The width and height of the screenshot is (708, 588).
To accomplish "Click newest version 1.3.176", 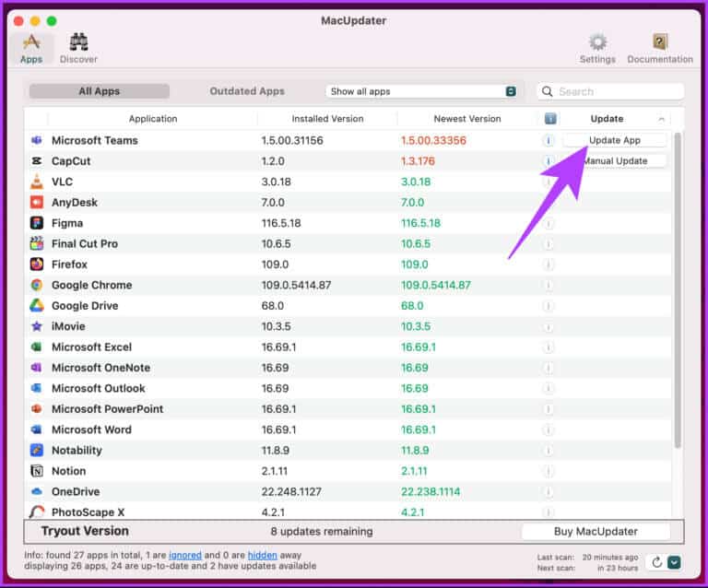I will 419,161.
